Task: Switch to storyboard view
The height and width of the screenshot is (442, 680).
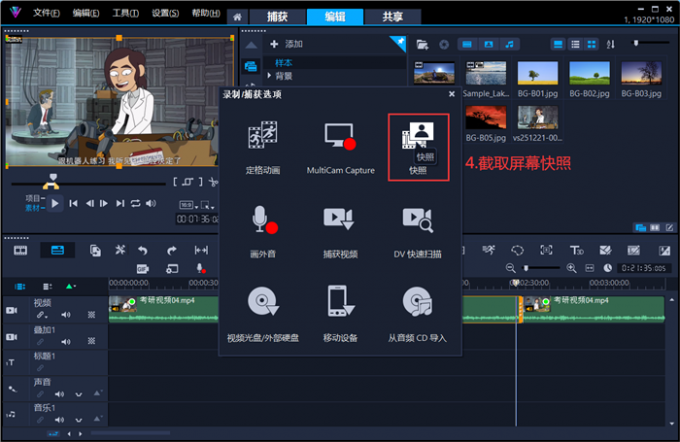Action: point(20,250)
